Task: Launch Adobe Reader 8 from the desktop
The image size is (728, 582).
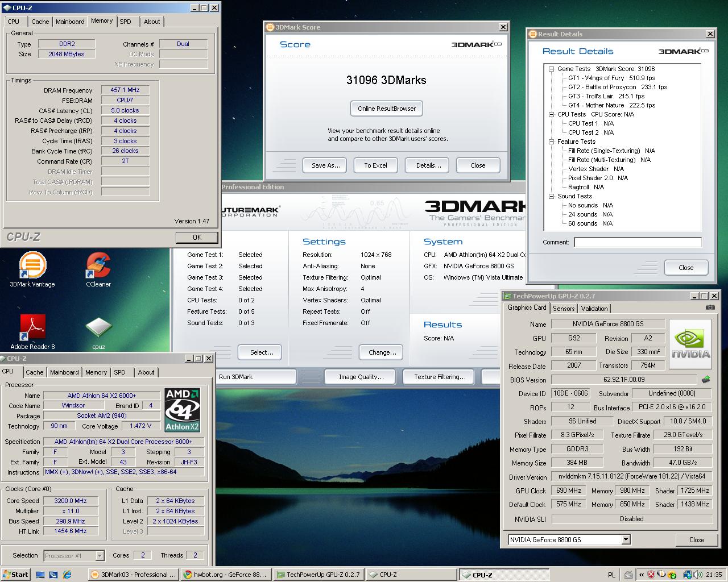Action: tap(32, 332)
